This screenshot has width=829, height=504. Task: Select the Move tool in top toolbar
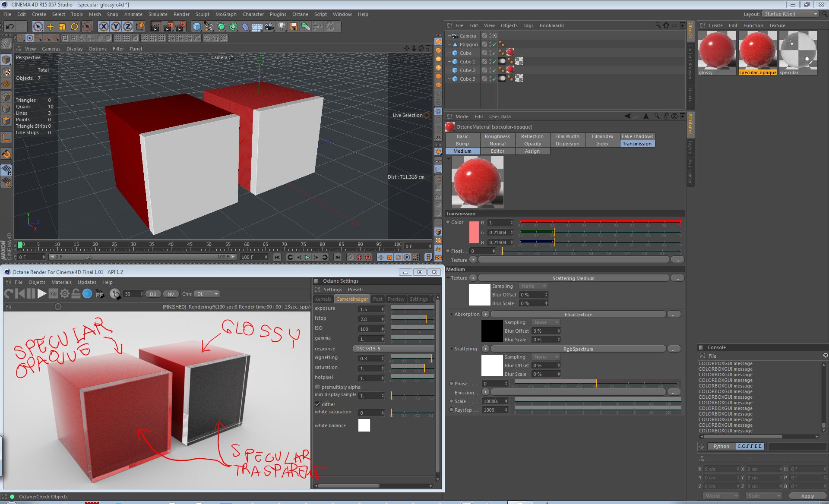50,27
